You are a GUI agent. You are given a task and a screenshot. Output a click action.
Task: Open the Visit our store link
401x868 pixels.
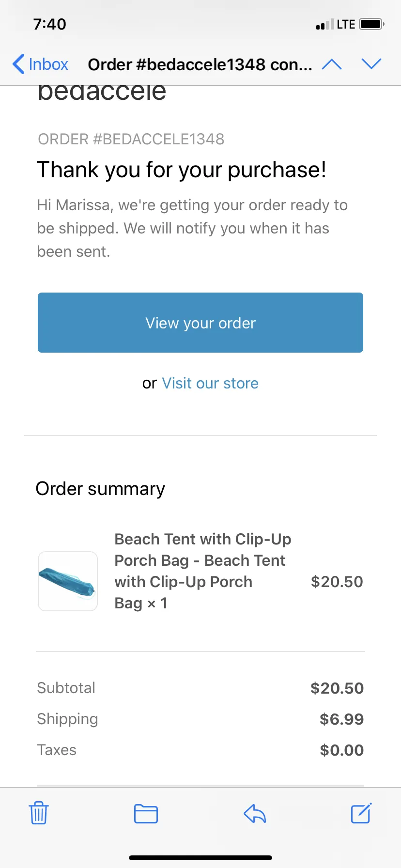tap(210, 383)
